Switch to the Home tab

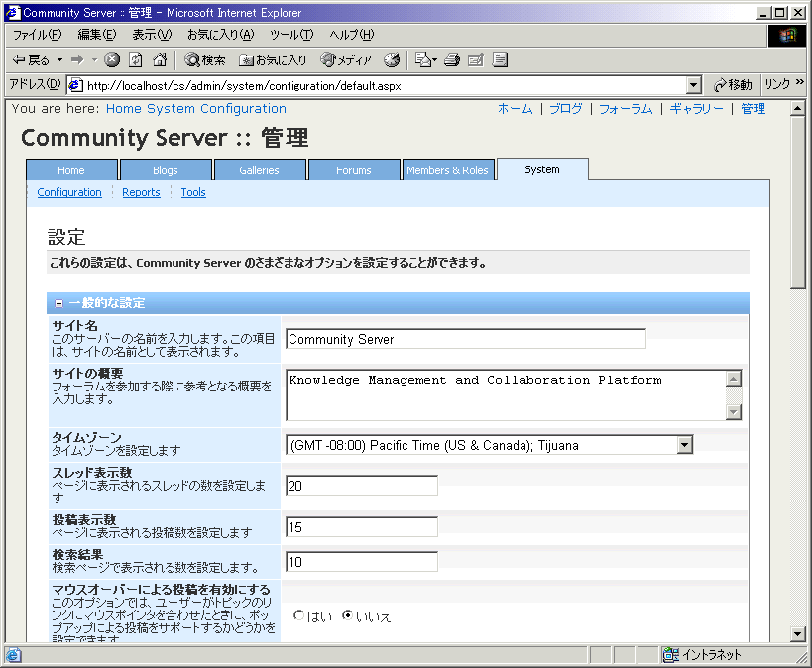71,170
